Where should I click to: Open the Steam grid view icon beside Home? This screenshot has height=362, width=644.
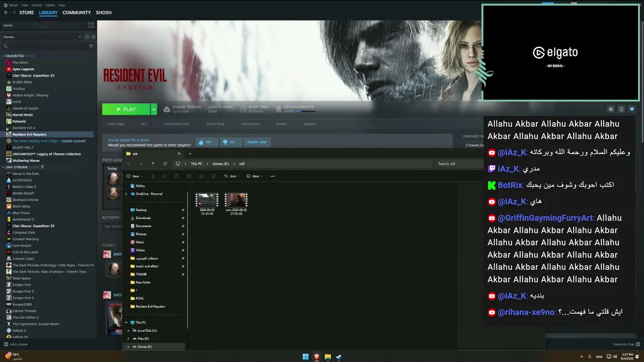tap(91, 25)
